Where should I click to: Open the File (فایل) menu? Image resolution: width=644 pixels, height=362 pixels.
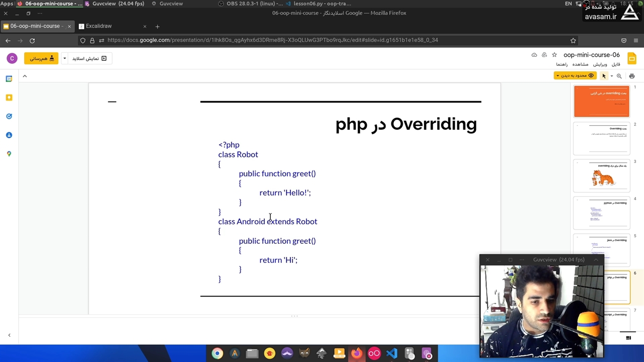(x=616, y=64)
